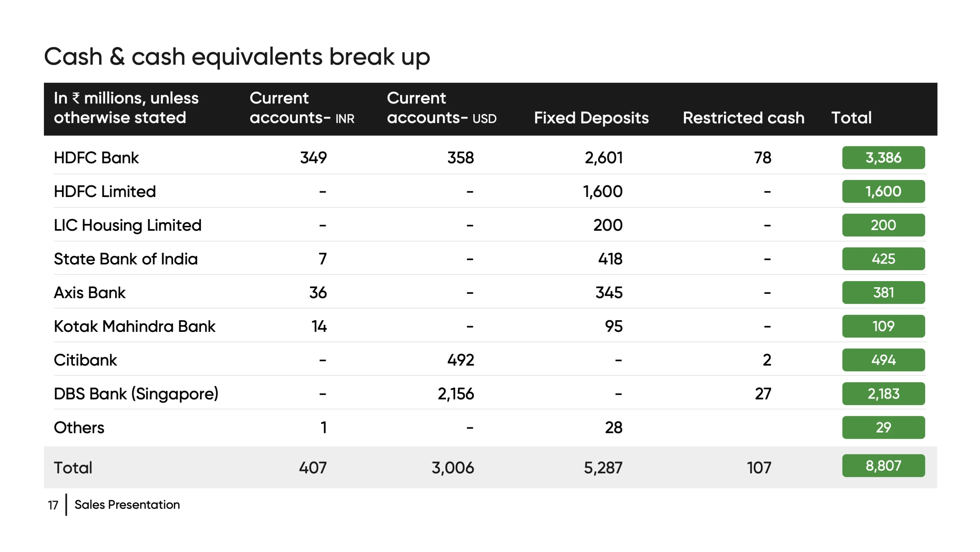This screenshot has height=552, width=980.
Task: Click the slide title Cash & cash equivalents
Action: point(236,57)
